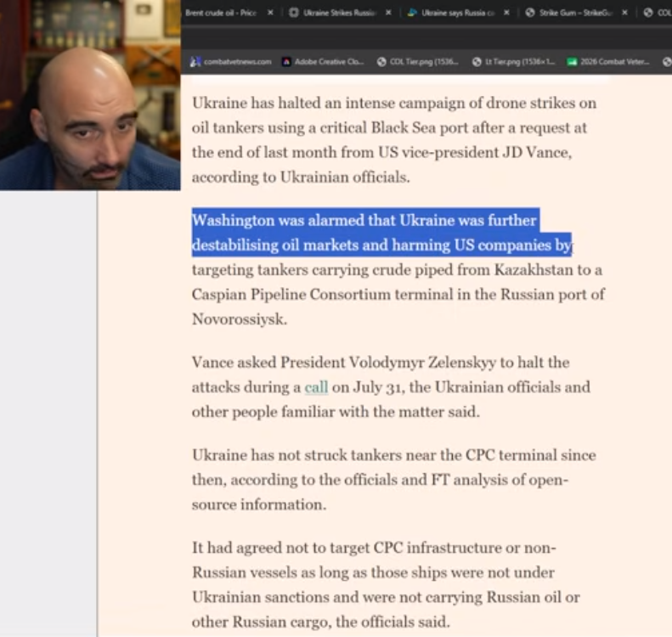
Task: Close the Strike Gum tab
Action: [x=625, y=13]
